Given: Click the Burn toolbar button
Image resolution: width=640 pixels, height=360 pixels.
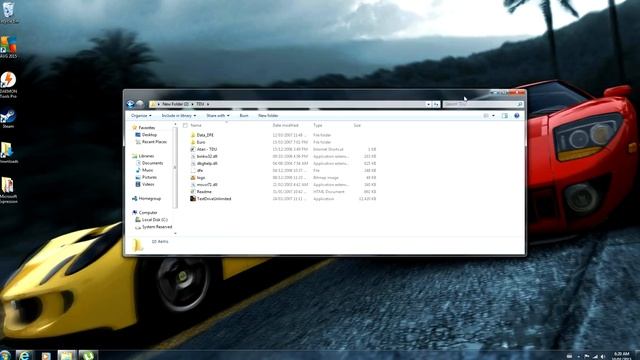Looking at the screenshot, I should coord(244,116).
